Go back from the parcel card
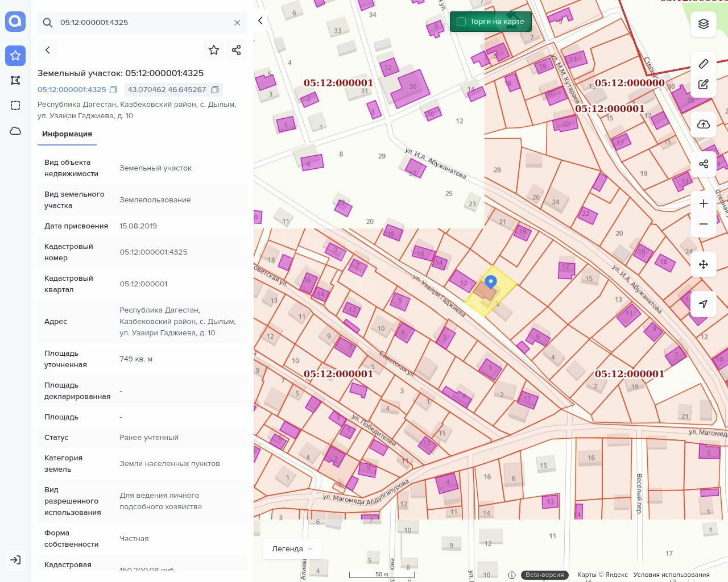 point(48,50)
